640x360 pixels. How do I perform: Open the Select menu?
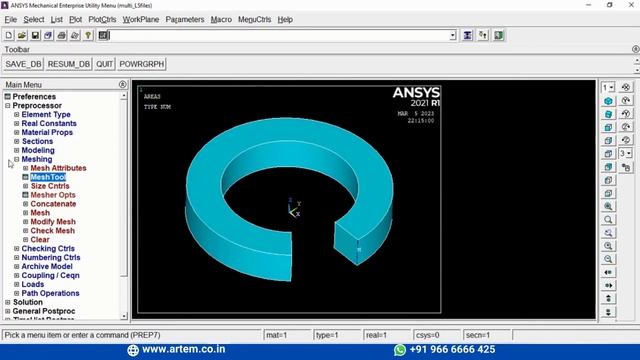pos(34,20)
